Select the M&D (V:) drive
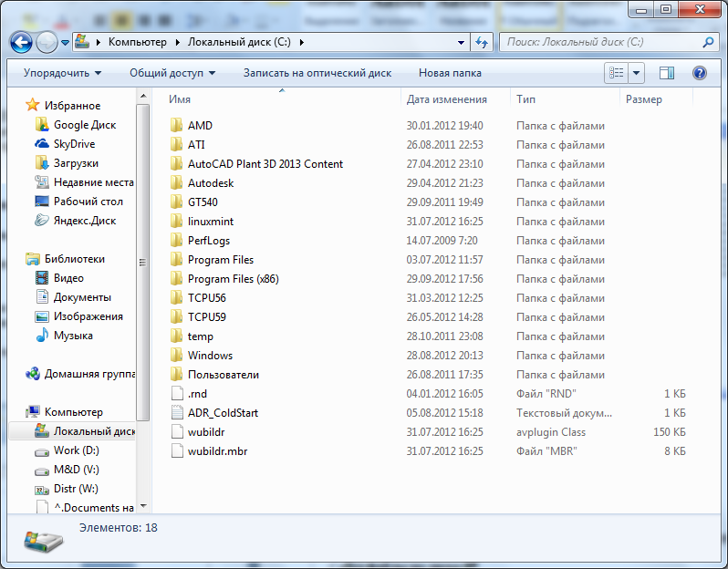Image resolution: width=728 pixels, height=569 pixels. click(x=67, y=470)
